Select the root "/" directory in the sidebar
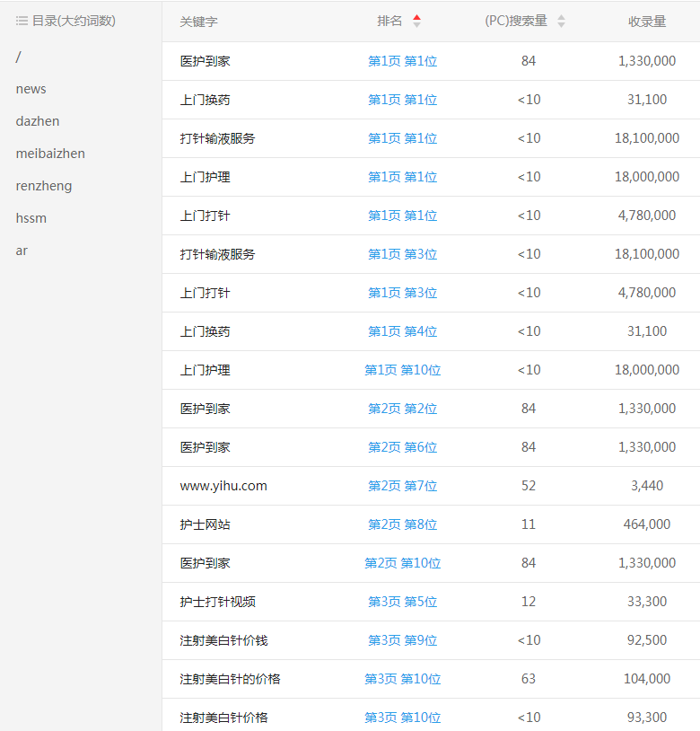Image resolution: width=700 pixels, height=731 pixels. [19, 57]
